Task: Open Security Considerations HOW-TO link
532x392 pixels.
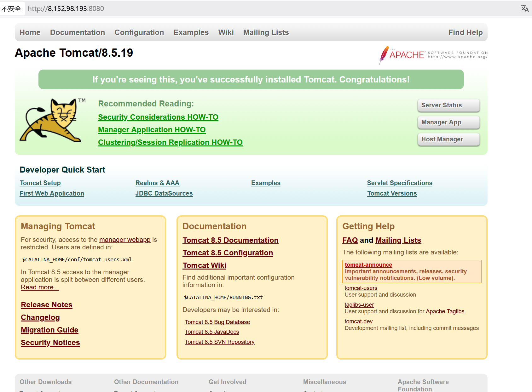Action: pos(158,117)
